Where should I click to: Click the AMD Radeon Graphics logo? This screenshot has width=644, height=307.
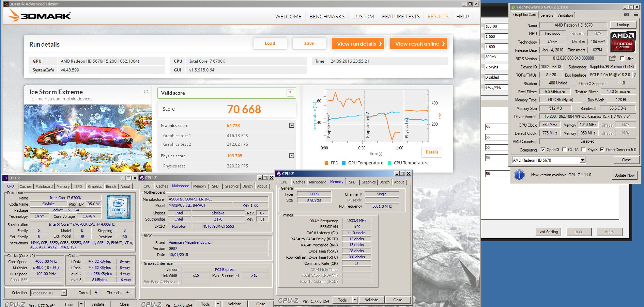click(623, 42)
